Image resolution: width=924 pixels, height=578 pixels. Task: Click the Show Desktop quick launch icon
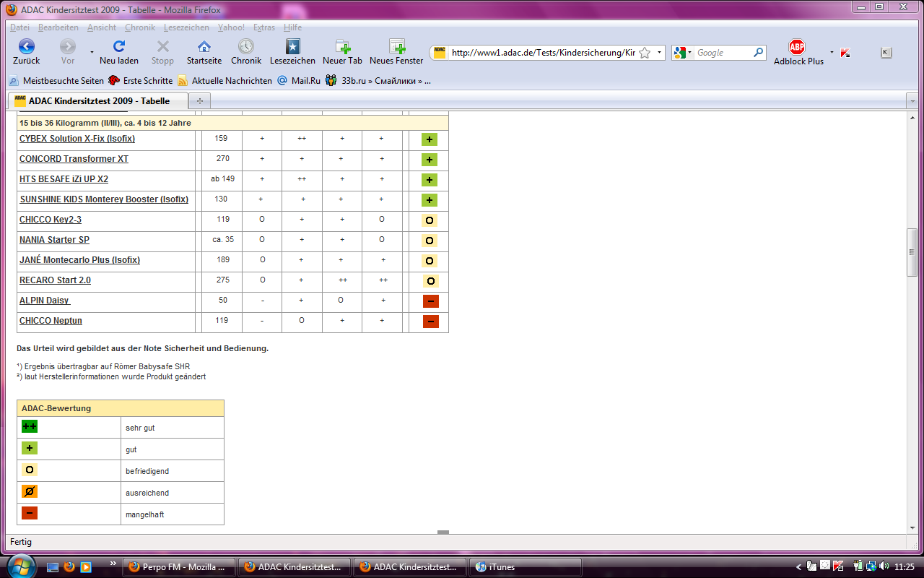[x=53, y=567]
